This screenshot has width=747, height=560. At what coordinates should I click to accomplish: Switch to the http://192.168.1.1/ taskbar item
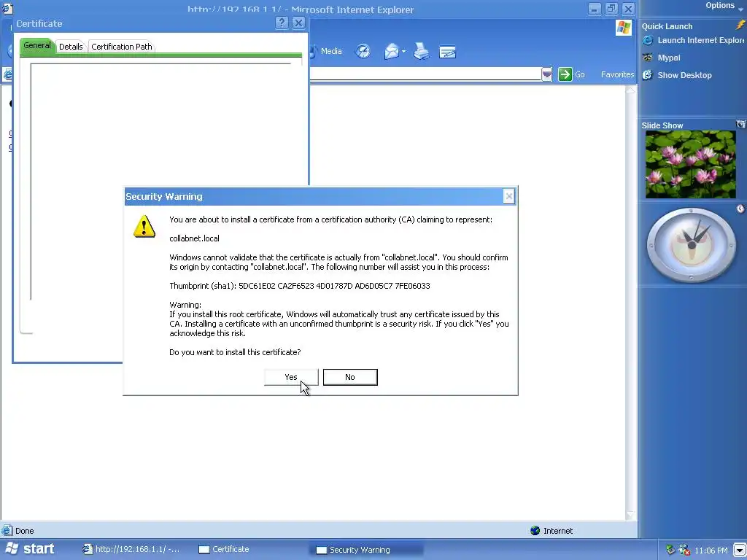132,549
